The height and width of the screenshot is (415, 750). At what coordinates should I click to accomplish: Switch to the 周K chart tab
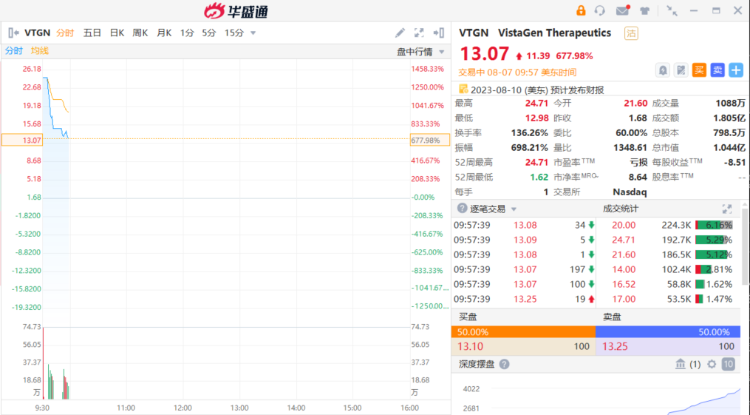click(140, 33)
